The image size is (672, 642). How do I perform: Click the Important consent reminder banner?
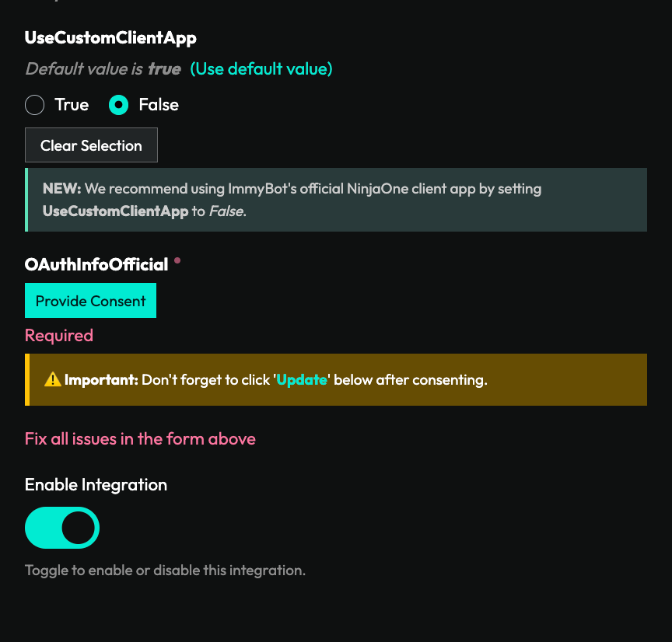[x=336, y=379]
